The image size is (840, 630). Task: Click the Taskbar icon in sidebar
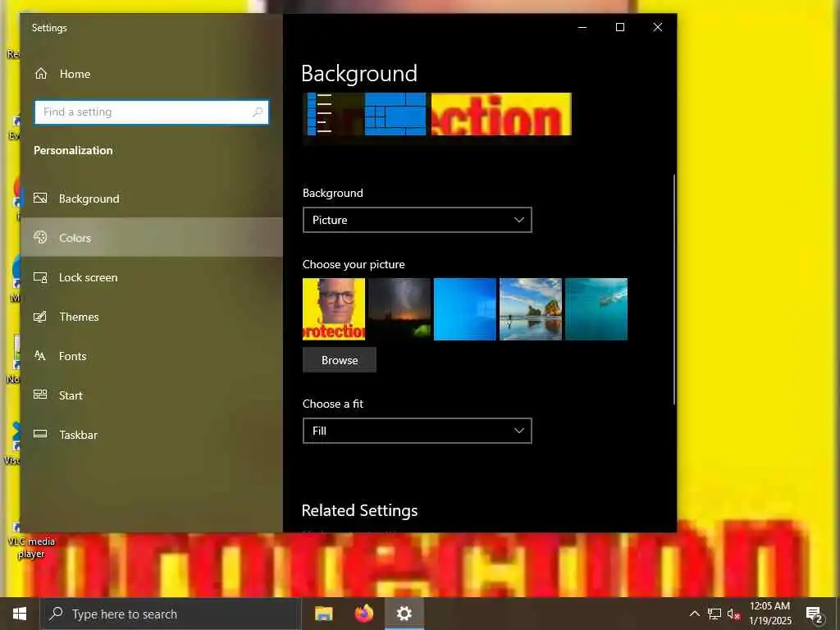pyautogui.click(x=40, y=434)
